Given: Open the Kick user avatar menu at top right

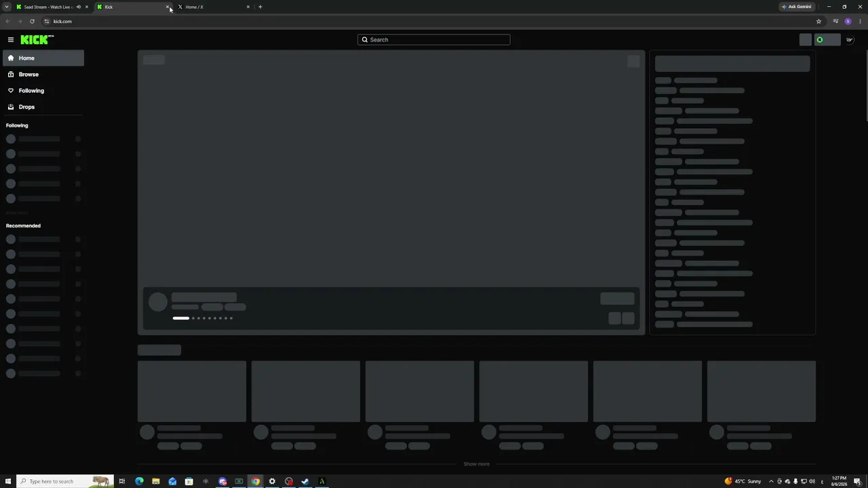Looking at the screenshot, I should pos(849,39).
